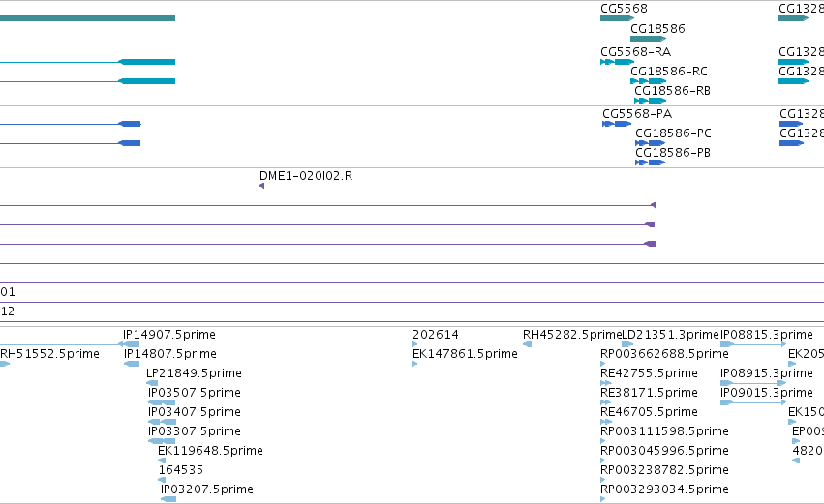Image resolution: width=824 pixels, height=504 pixels.
Task: Select the RP003111598.5prime label
Action: click(x=665, y=431)
